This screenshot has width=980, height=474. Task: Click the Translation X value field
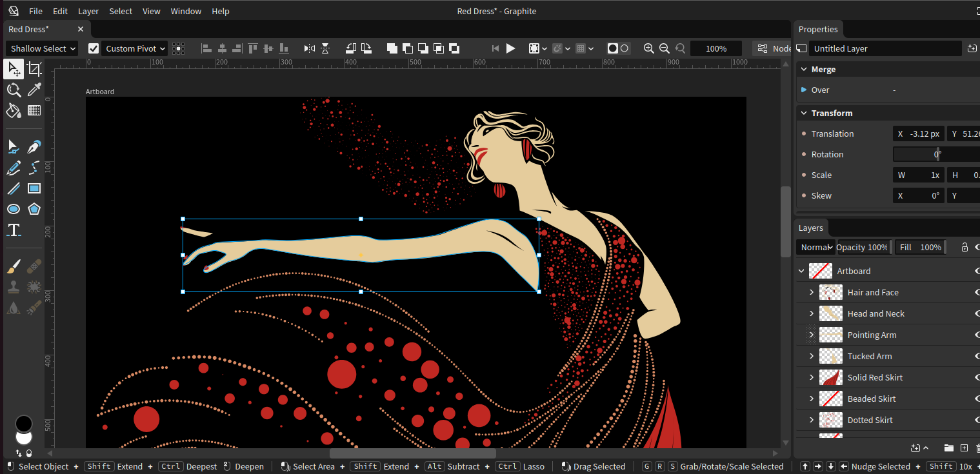[x=919, y=133]
